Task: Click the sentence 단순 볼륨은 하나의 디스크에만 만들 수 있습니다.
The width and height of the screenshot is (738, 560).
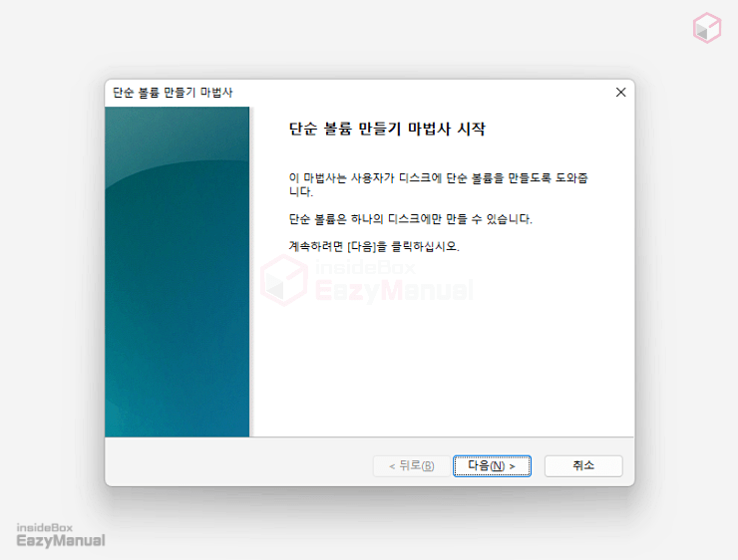Action: click(410, 219)
